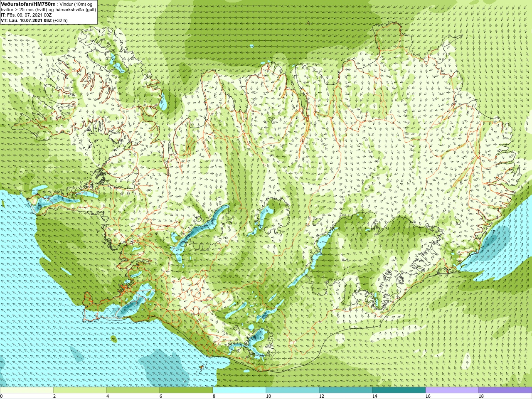
Task: Click the '2' legend scale label
Action: pyautogui.click(x=54, y=396)
